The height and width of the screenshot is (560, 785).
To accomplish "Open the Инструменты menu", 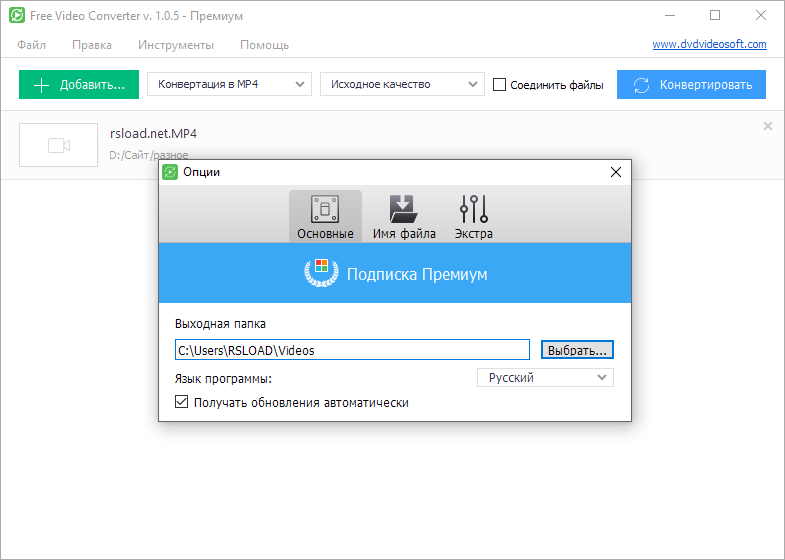I will click(x=176, y=45).
